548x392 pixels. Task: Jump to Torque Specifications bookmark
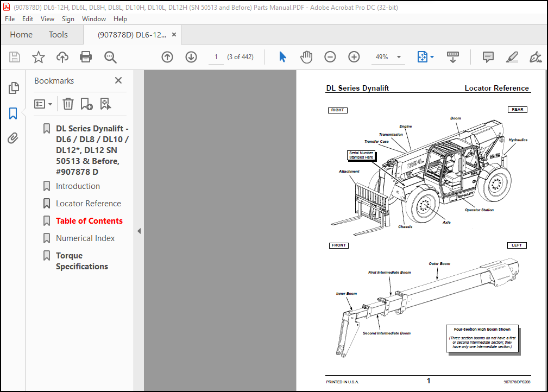(82, 261)
